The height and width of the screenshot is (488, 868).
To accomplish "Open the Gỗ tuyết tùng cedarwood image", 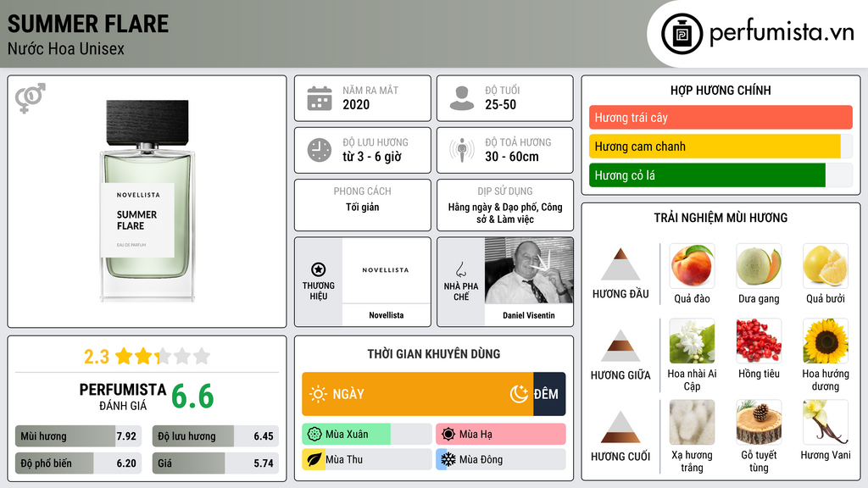I will click(x=759, y=422).
